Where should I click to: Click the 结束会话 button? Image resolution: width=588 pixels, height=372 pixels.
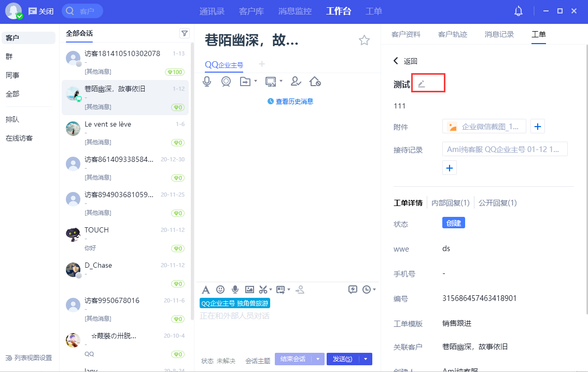coord(293,359)
